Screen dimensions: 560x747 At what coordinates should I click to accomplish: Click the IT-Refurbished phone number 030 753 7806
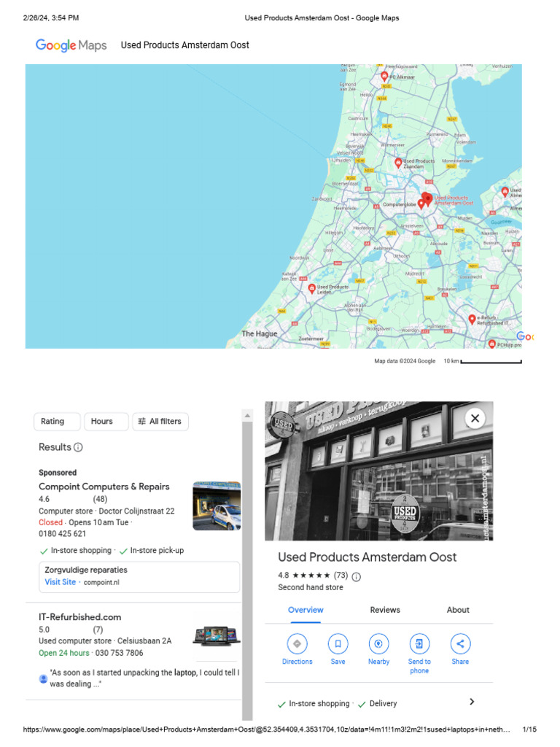click(x=119, y=653)
